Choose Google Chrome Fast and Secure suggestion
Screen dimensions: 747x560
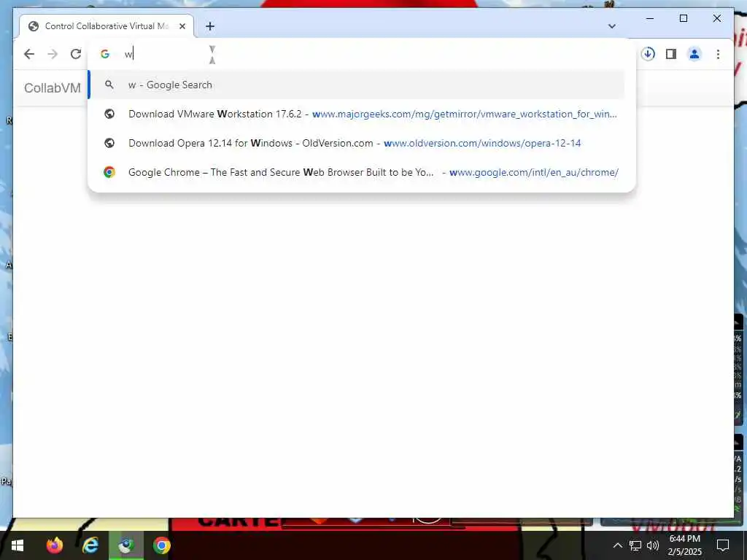pos(357,172)
